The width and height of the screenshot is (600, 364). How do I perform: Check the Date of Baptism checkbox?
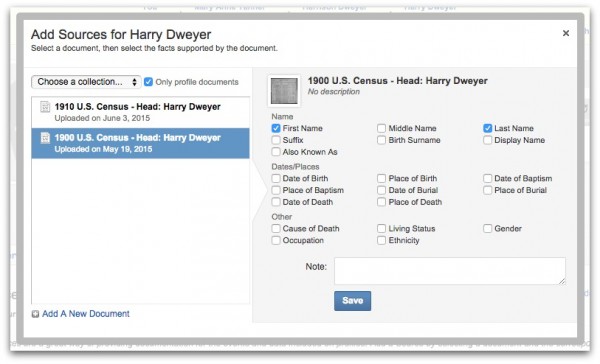(x=488, y=178)
